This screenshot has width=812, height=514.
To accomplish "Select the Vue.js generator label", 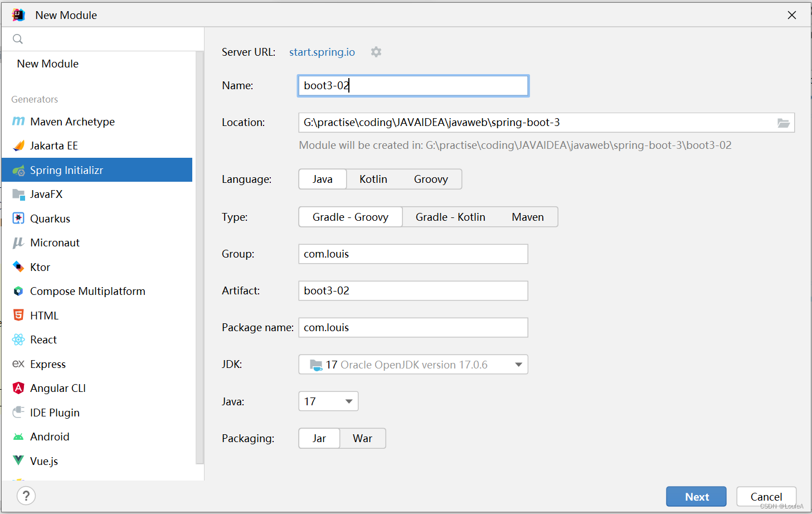I will pyautogui.click(x=44, y=461).
